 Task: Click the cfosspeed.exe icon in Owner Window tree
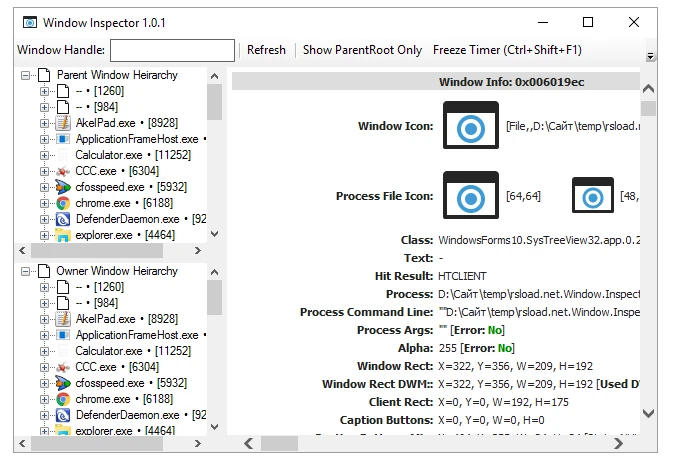pyautogui.click(x=63, y=383)
